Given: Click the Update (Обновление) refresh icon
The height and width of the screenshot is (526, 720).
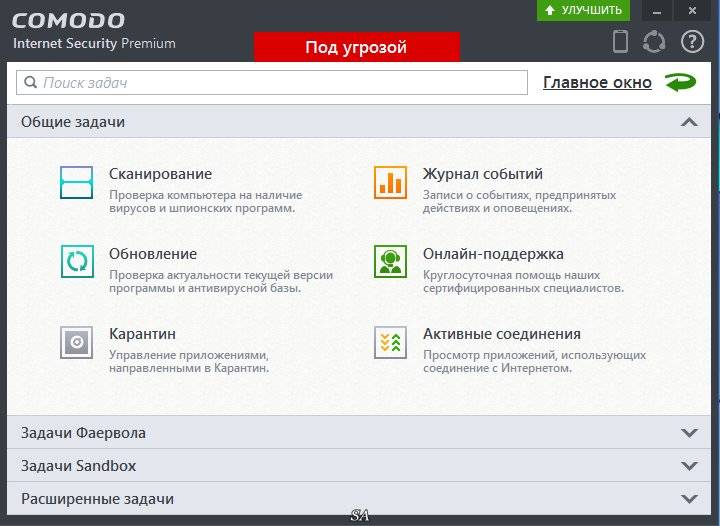Looking at the screenshot, I should (77, 262).
